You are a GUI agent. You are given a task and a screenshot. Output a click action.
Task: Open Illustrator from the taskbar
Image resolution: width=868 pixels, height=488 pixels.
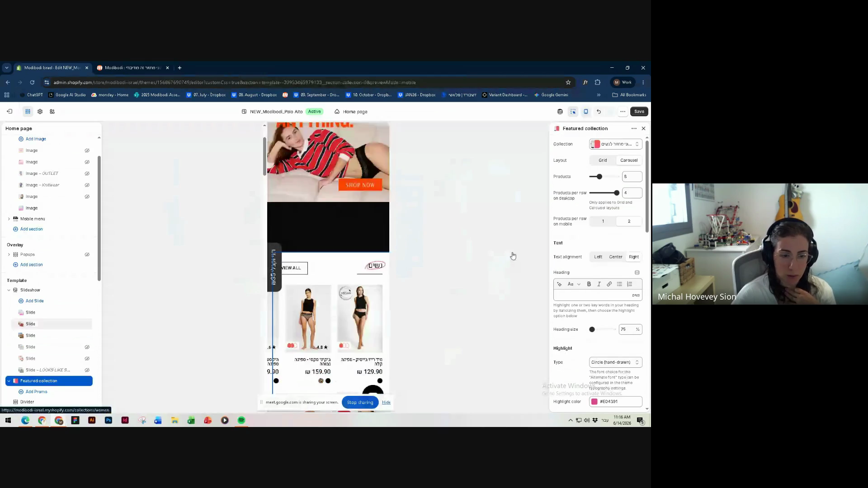click(92, 420)
